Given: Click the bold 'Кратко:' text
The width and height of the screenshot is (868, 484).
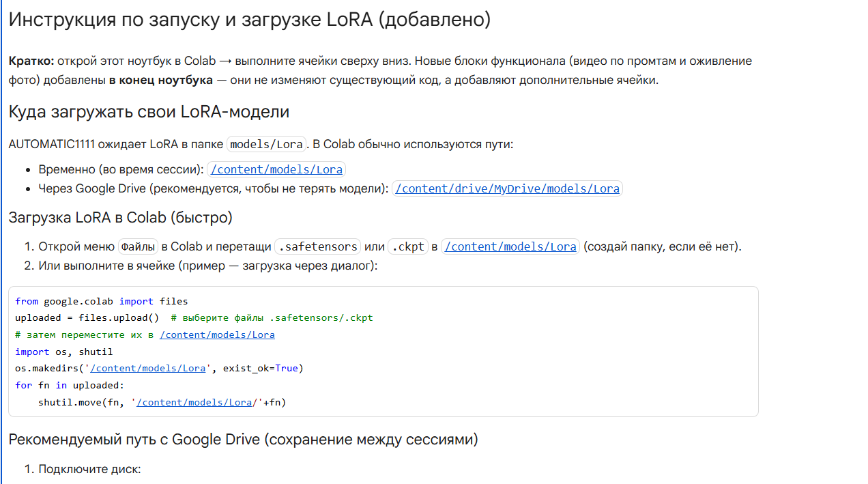Looking at the screenshot, I should [31, 61].
